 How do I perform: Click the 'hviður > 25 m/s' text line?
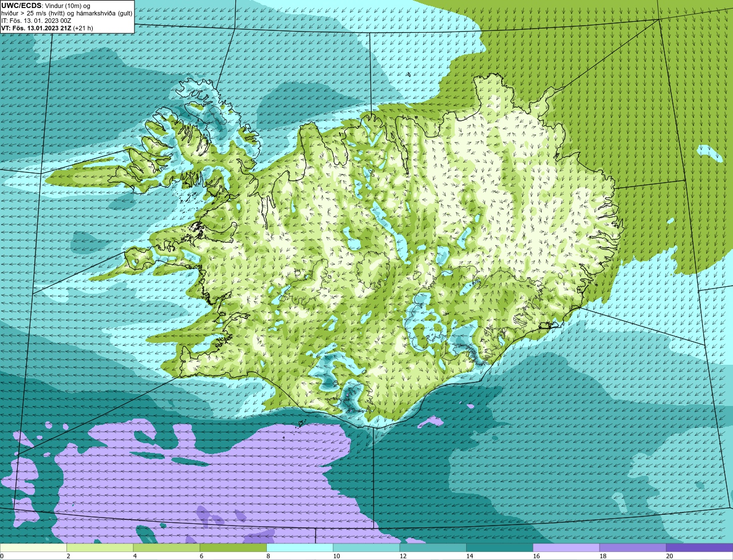click(66, 13)
